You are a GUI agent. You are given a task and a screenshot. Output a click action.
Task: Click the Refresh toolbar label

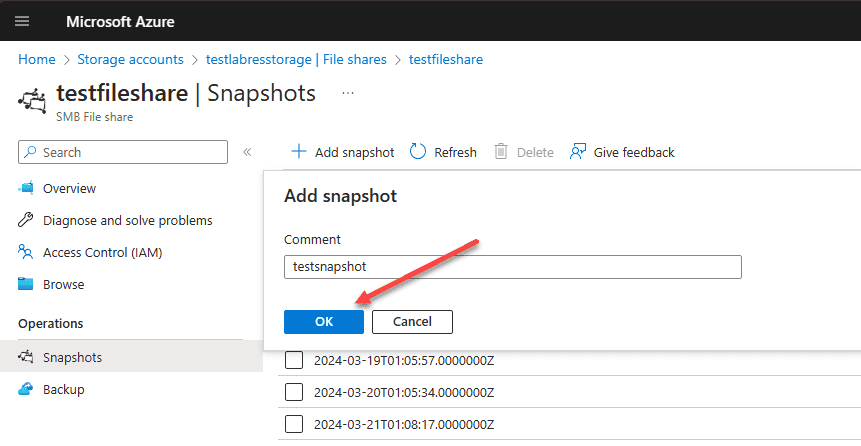click(x=455, y=152)
